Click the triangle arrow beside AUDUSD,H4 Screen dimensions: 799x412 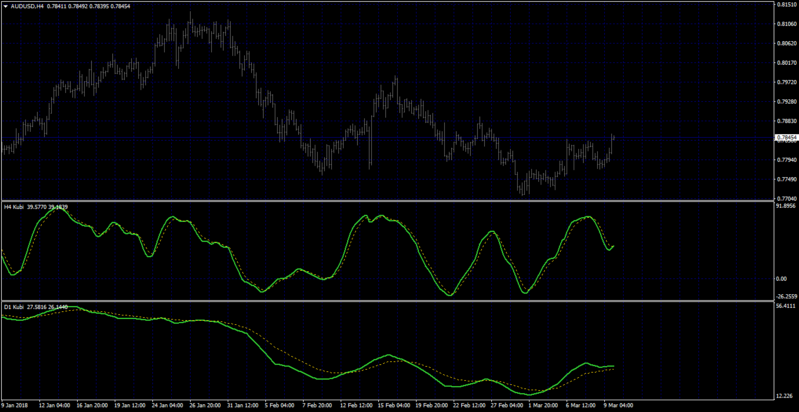(x=6, y=6)
